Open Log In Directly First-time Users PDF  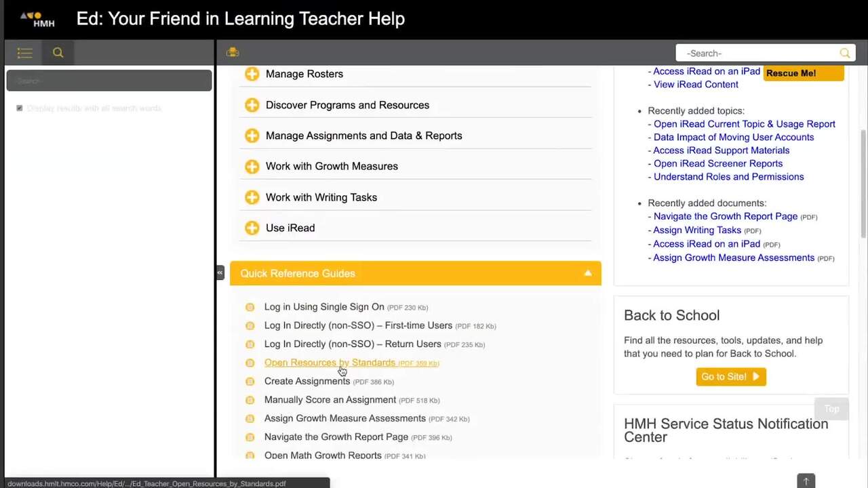tap(358, 325)
